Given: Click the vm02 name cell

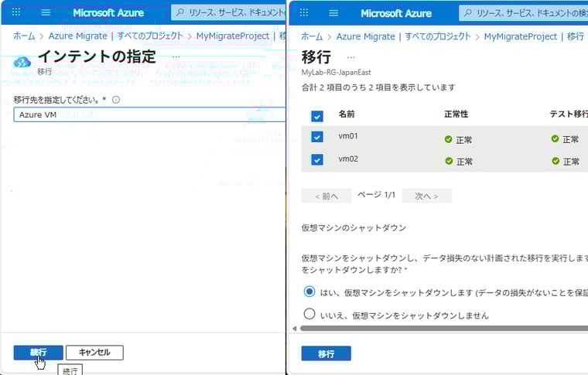Looking at the screenshot, I should [348, 159].
